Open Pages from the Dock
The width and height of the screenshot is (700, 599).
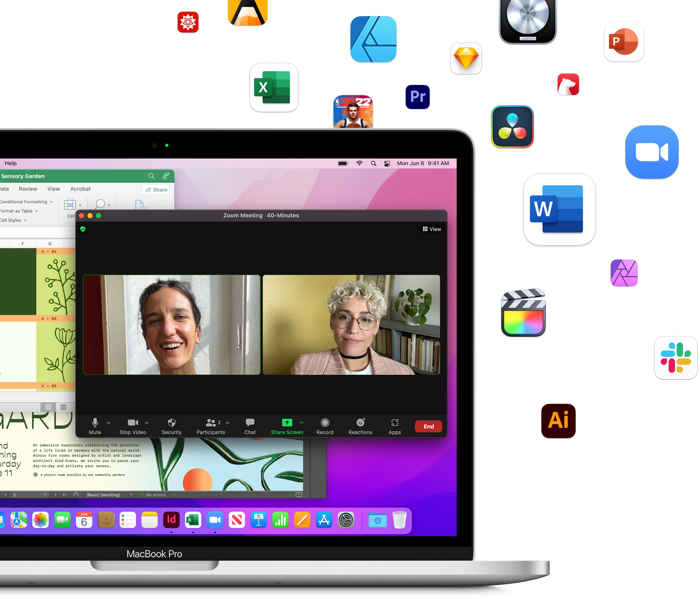(x=302, y=520)
